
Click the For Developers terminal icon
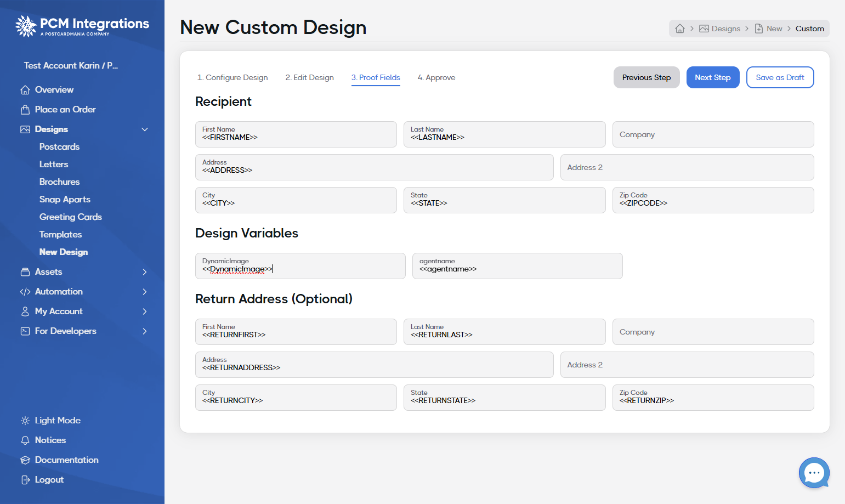(x=25, y=331)
